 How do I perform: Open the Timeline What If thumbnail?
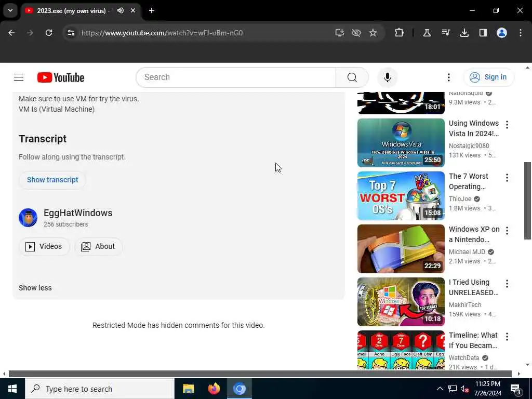(x=401, y=350)
